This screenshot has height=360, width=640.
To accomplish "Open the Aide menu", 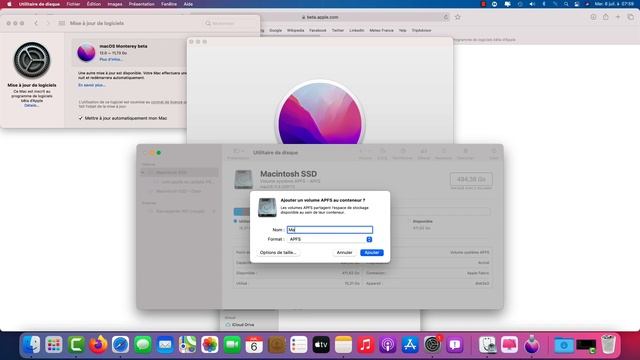I will (188, 4).
